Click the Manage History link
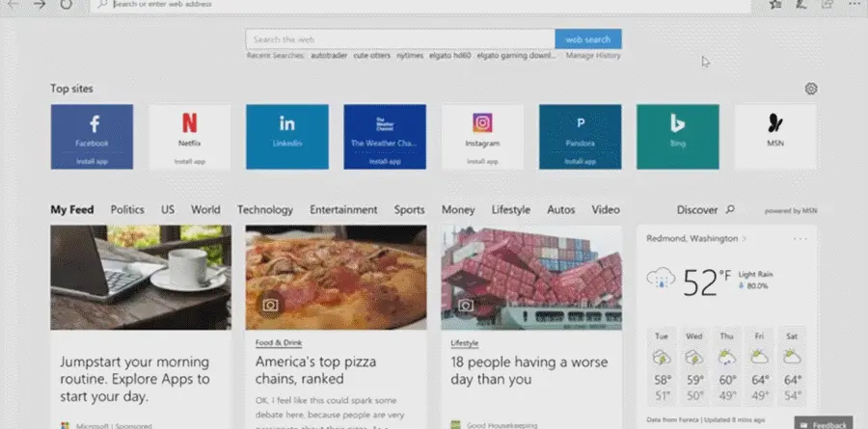Image resolution: width=868 pixels, height=429 pixels. pyautogui.click(x=593, y=55)
